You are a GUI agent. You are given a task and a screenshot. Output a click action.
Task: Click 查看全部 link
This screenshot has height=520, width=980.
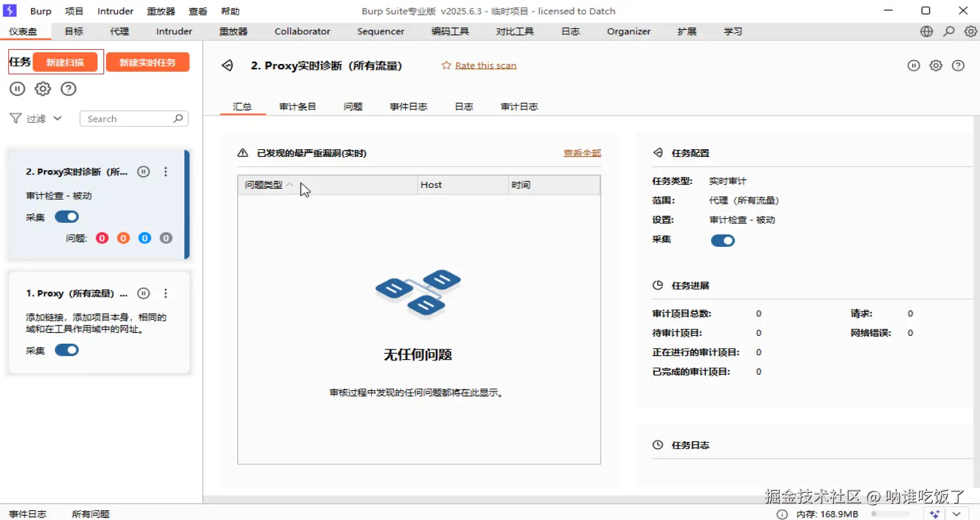tap(582, 153)
